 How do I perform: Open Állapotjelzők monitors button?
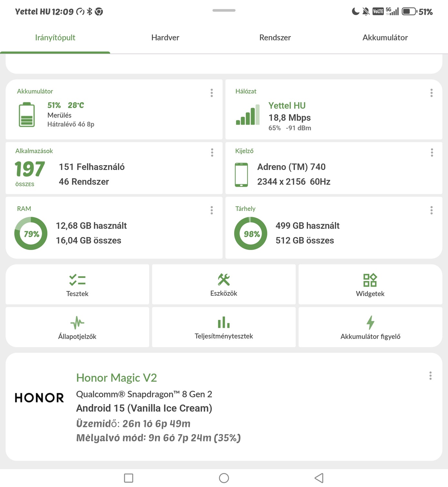click(x=77, y=327)
